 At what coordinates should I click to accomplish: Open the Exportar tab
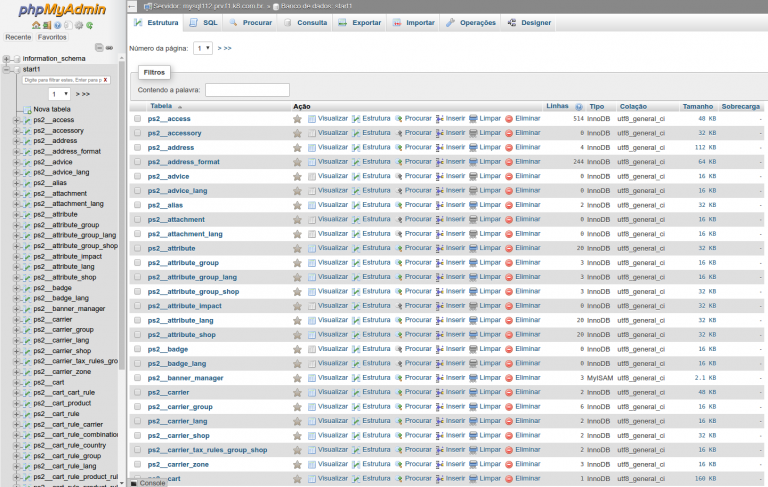pos(360,22)
